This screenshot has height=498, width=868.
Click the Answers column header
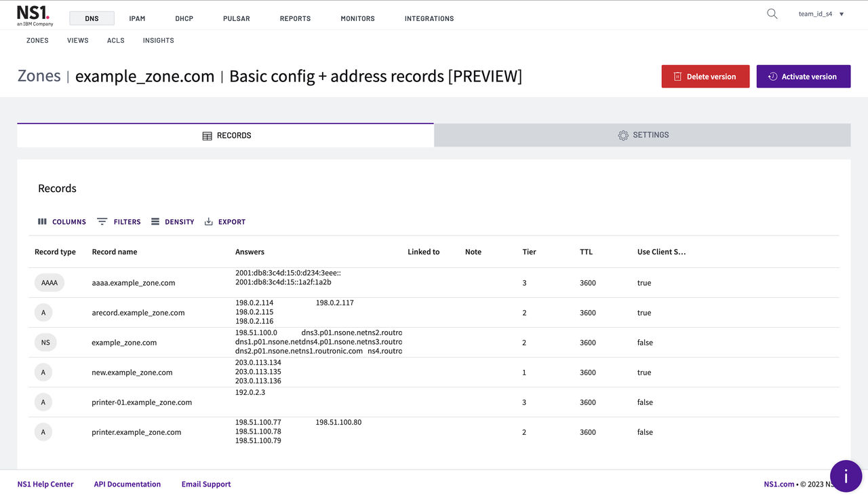250,252
